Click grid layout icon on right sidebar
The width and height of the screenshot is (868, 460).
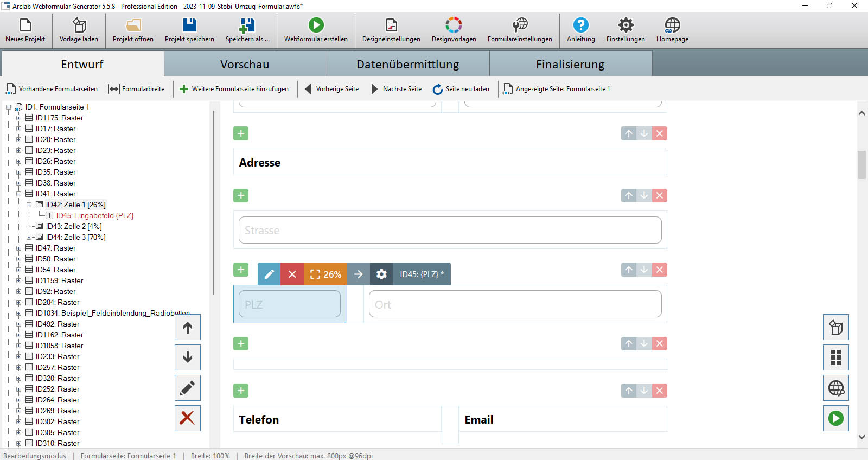[835, 357]
